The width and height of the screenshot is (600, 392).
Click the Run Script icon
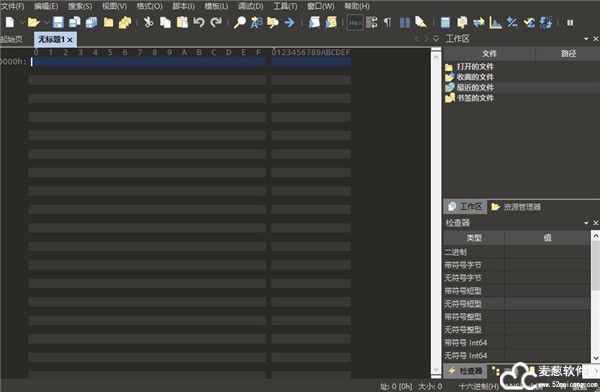[331, 23]
